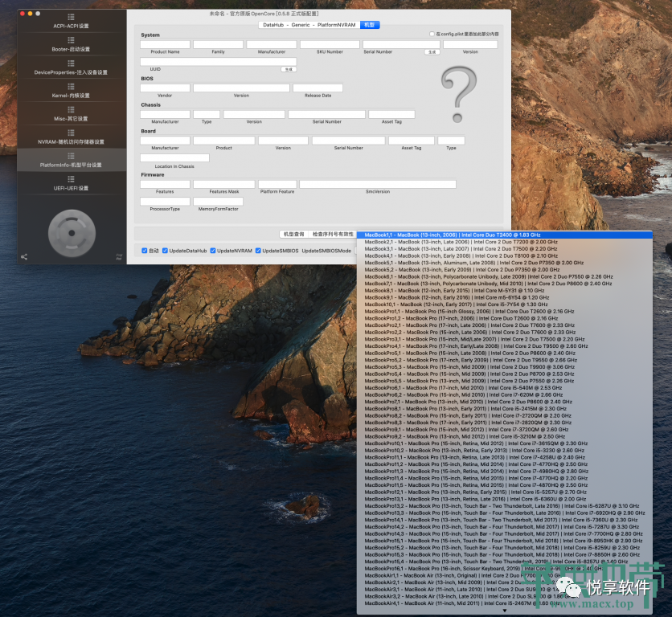This screenshot has height=617, width=672.
Task: Choose the MacBookPro13,1 entry
Action: 505,499
